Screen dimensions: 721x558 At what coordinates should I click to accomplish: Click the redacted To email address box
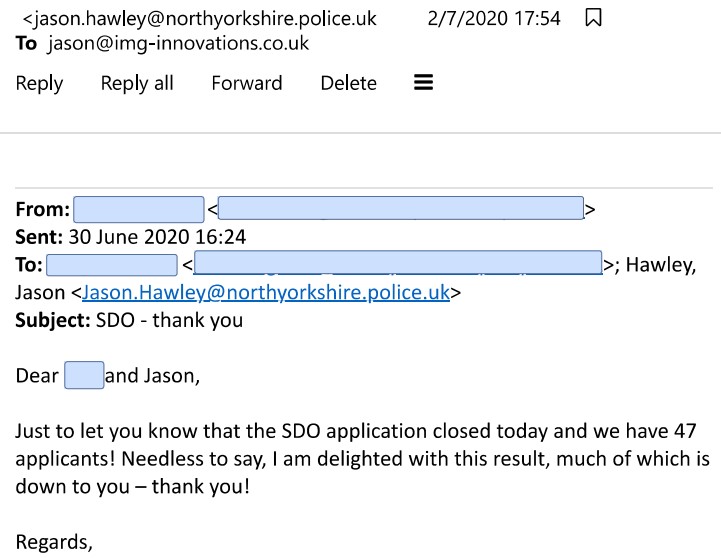pyautogui.click(x=398, y=264)
